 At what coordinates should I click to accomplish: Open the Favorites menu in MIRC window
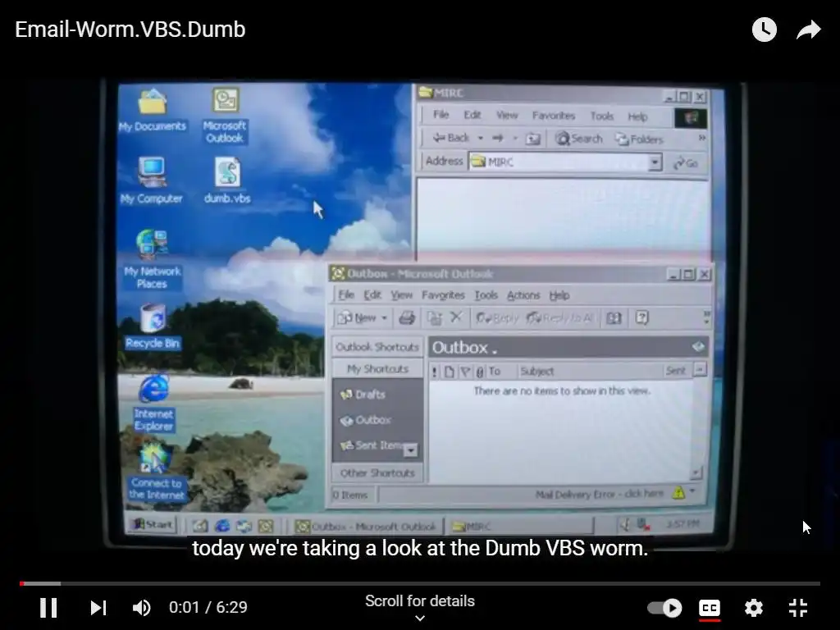[x=554, y=116]
